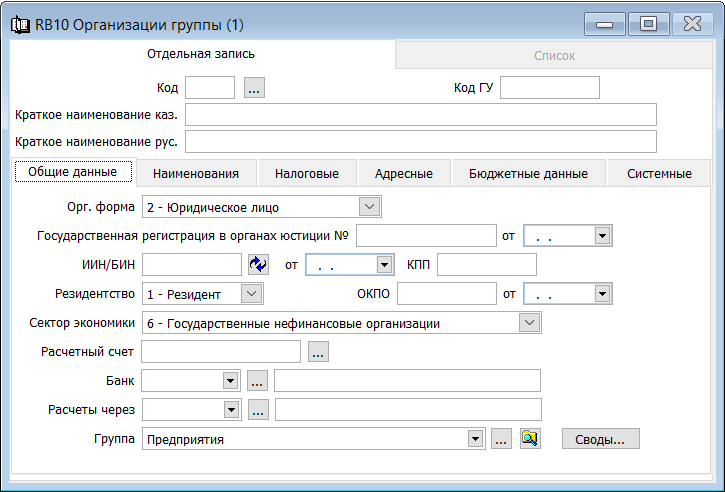Screen dimensions: 725x492
Task: Expand the Орг. форма dropdown
Action: 369,207
